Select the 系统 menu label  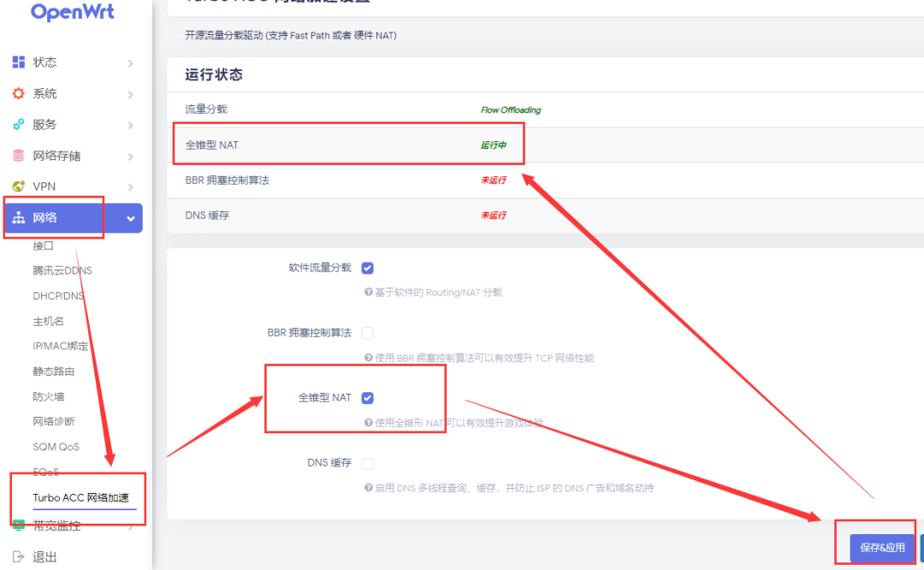[44, 93]
